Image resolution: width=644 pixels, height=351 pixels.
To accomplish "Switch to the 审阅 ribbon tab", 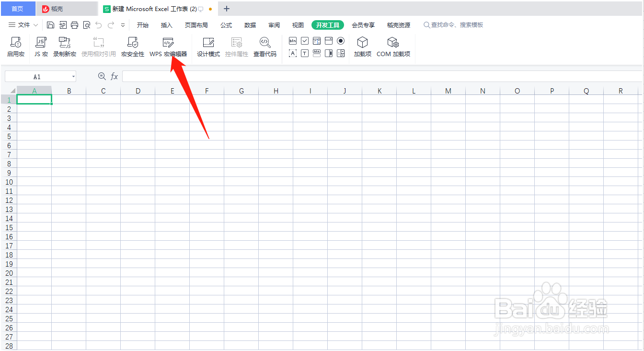I will [274, 25].
